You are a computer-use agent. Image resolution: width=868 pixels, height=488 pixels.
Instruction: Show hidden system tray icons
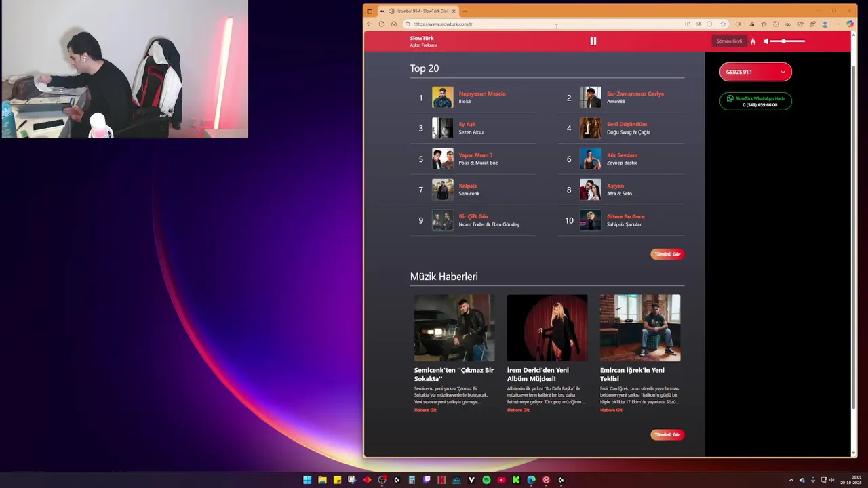click(x=791, y=480)
